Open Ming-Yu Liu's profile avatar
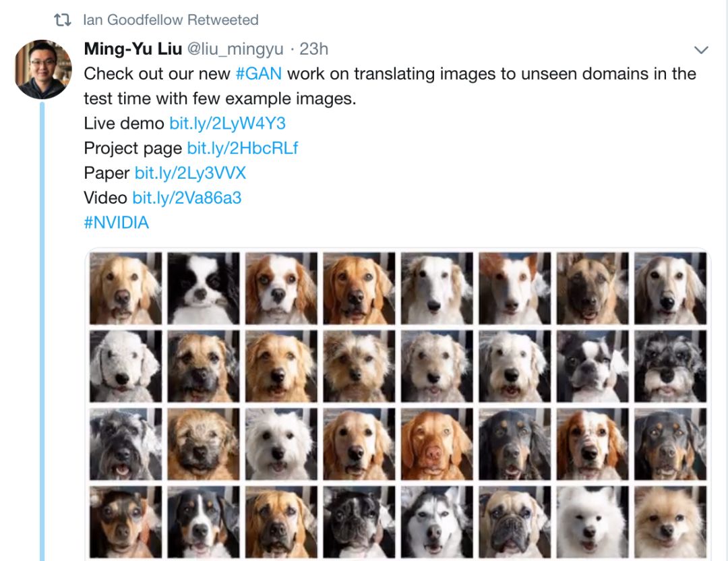Viewport: 728px width, 561px height. point(43,69)
